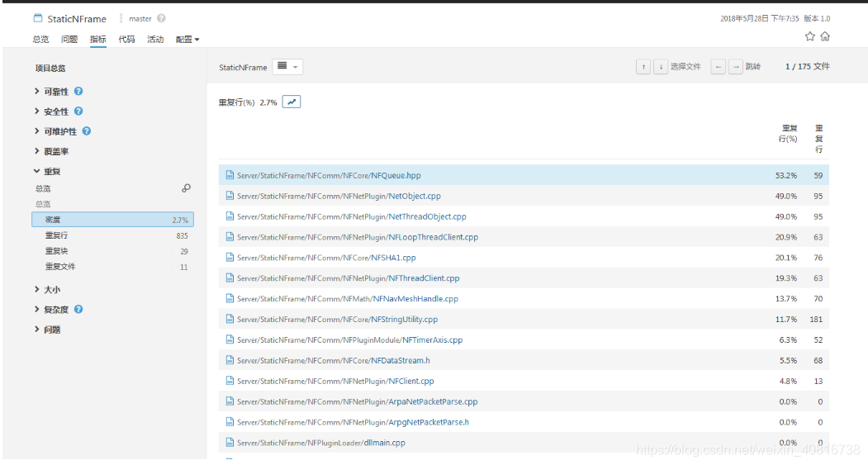Image resolution: width=868 pixels, height=465 pixels.
Task: Switch to the 指标 tab
Action: point(98,40)
